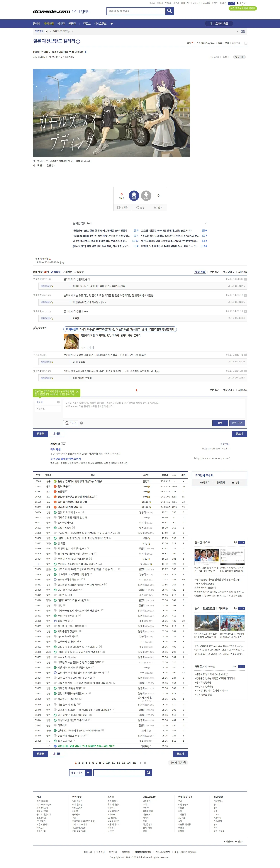This screenshot has height=868, width=280.
Task: Click the 댓글 10 count button
Action: [240, 57]
